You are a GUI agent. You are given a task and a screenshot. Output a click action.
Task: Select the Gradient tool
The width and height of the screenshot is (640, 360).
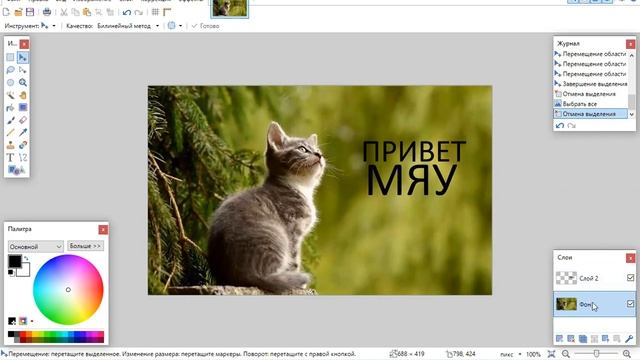[23, 107]
